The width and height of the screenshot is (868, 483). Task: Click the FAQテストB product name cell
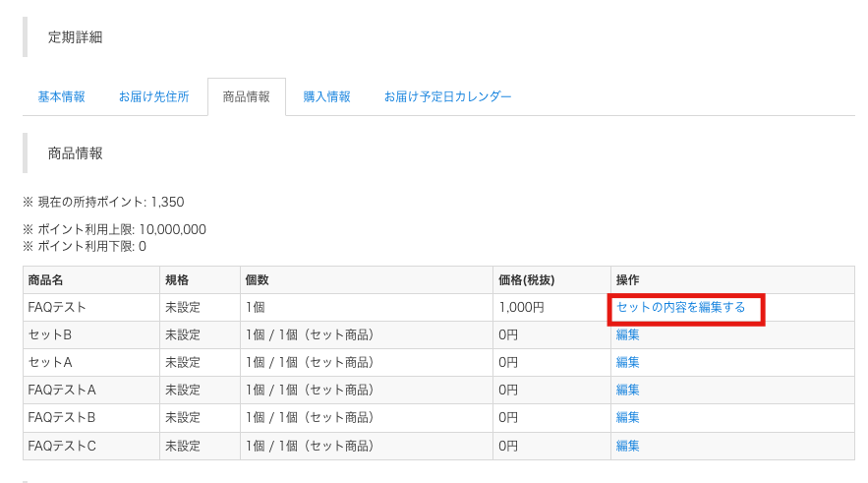point(91,417)
